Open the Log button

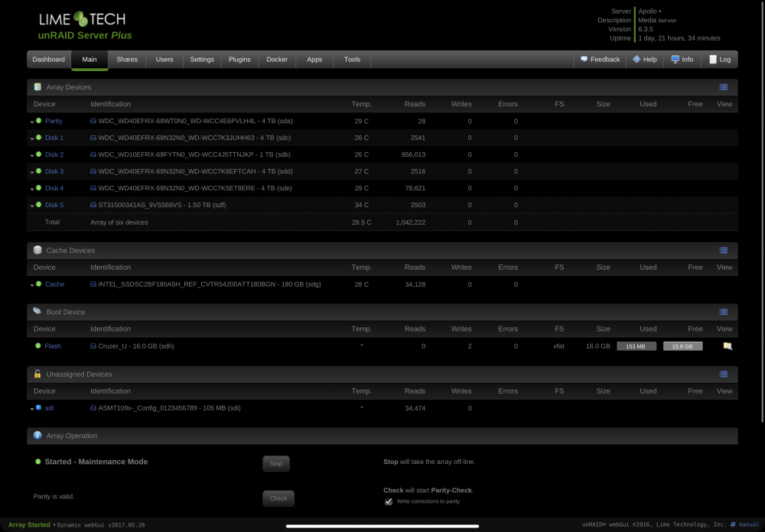(720, 60)
